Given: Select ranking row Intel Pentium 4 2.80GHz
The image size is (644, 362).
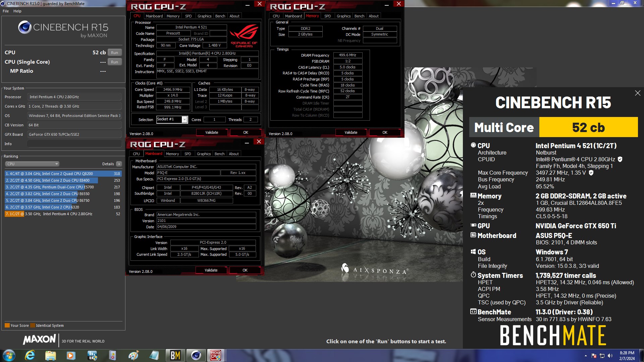Looking at the screenshot, I should click(x=63, y=214).
